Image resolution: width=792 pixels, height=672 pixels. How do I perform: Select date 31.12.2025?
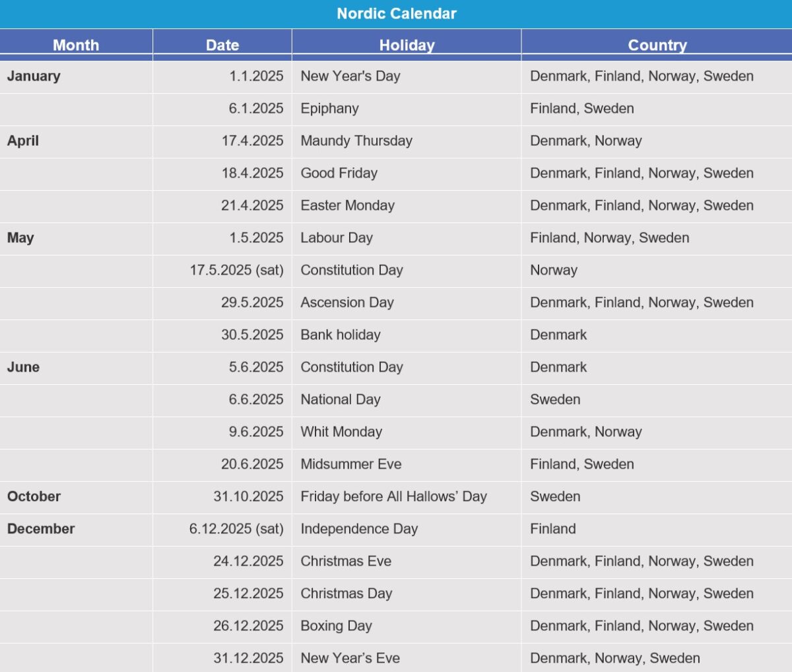[x=248, y=658]
